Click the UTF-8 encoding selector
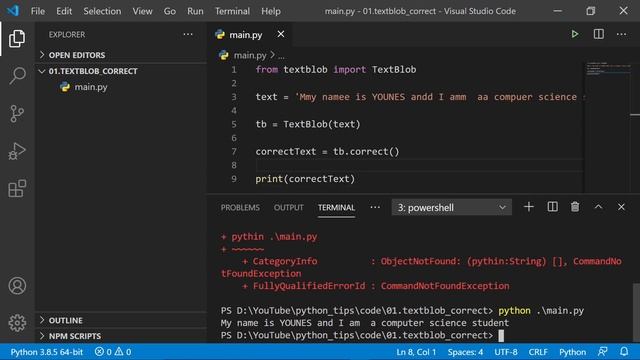 click(x=506, y=351)
